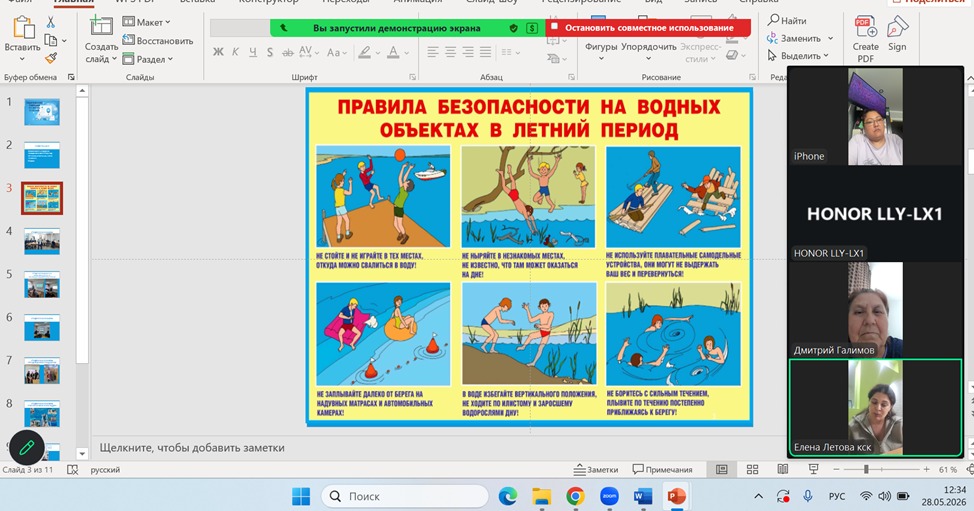Select slide 1 thumbnail

(x=42, y=112)
